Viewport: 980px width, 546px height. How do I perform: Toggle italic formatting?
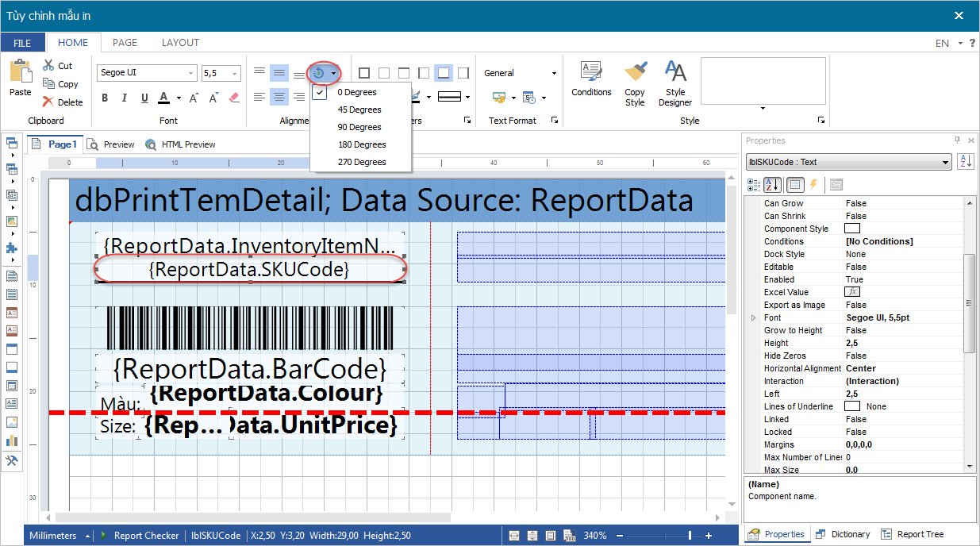tap(125, 98)
